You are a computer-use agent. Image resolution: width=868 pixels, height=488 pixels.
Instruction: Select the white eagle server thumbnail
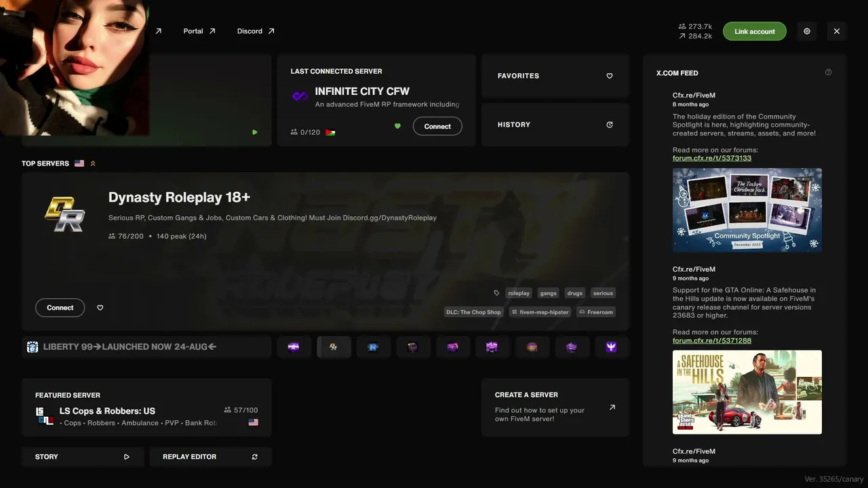612,347
